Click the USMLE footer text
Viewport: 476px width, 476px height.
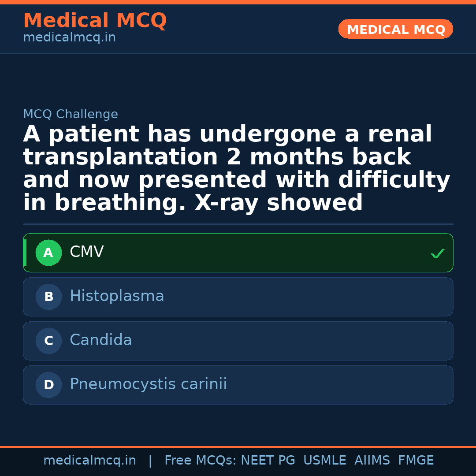(x=324, y=461)
